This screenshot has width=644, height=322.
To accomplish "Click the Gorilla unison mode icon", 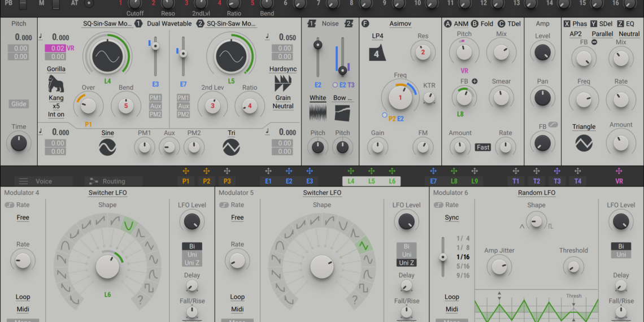I will click(x=56, y=84).
